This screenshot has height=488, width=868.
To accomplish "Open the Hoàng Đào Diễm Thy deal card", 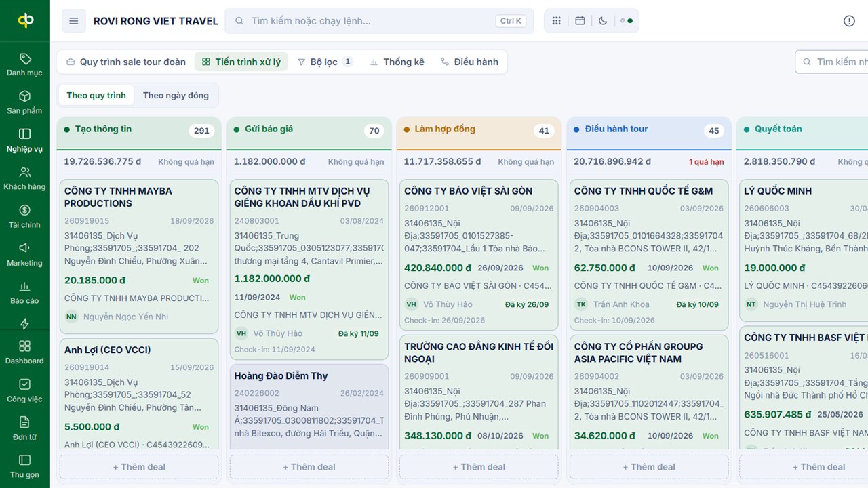I will [309, 407].
